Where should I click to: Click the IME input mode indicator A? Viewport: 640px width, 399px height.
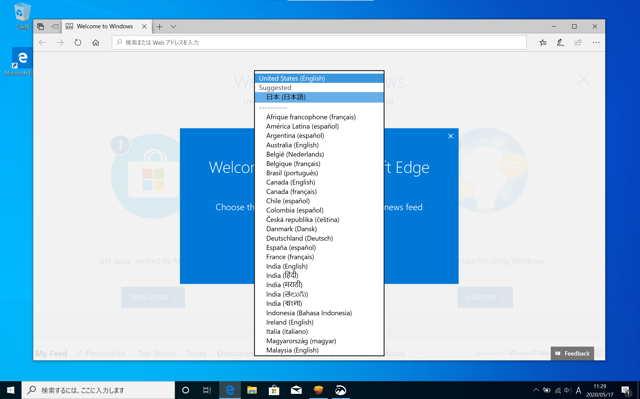click(578, 390)
